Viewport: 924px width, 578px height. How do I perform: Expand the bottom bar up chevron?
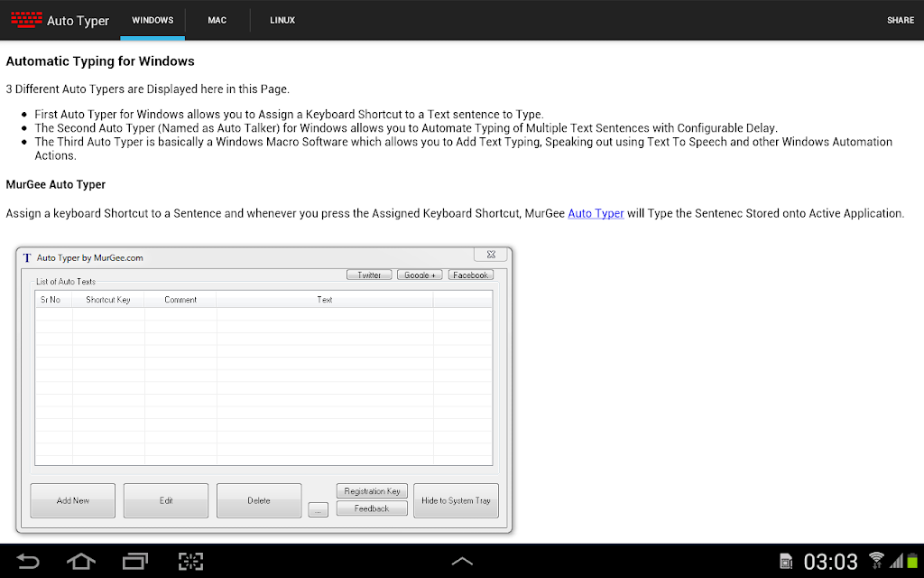coord(462,561)
